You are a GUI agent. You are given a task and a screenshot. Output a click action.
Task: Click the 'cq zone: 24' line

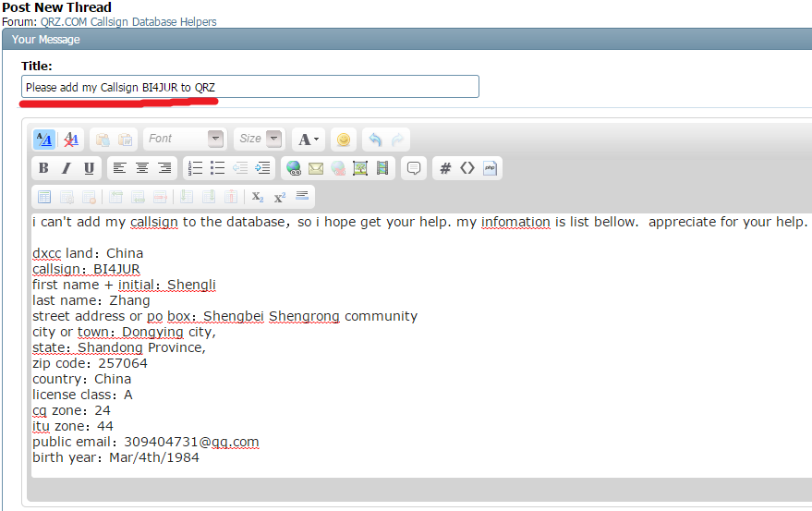[x=71, y=410]
